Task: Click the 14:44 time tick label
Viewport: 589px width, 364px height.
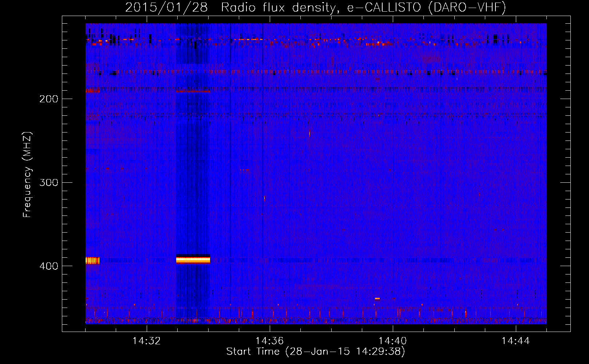Action: click(x=516, y=341)
